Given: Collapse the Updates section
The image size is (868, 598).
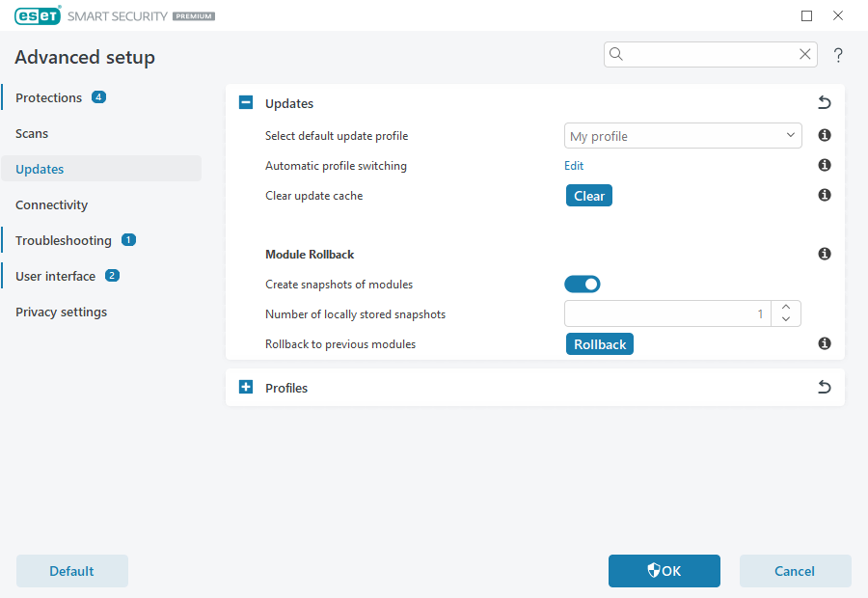Looking at the screenshot, I should [245, 102].
